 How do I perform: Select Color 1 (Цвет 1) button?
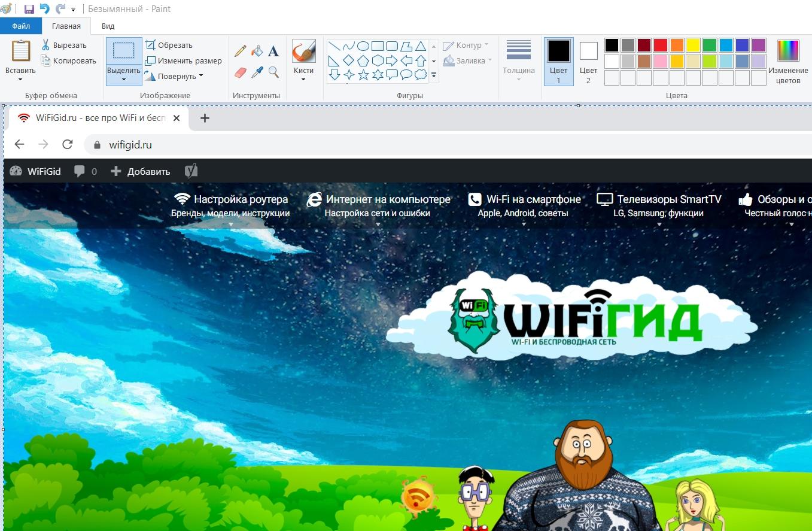pos(559,61)
